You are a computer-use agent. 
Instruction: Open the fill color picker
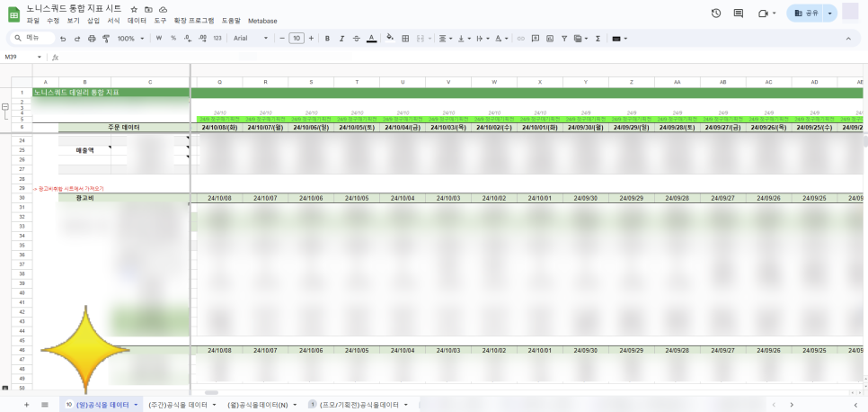pyautogui.click(x=390, y=39)
